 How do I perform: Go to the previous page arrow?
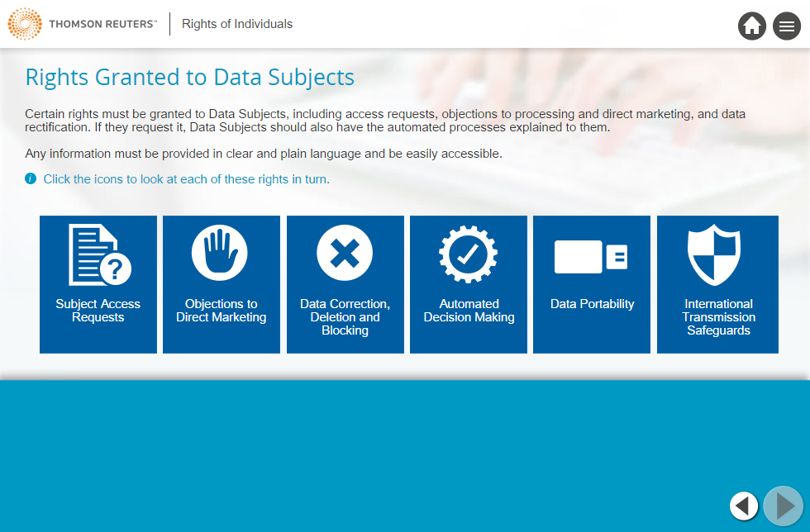pos(744,506)
